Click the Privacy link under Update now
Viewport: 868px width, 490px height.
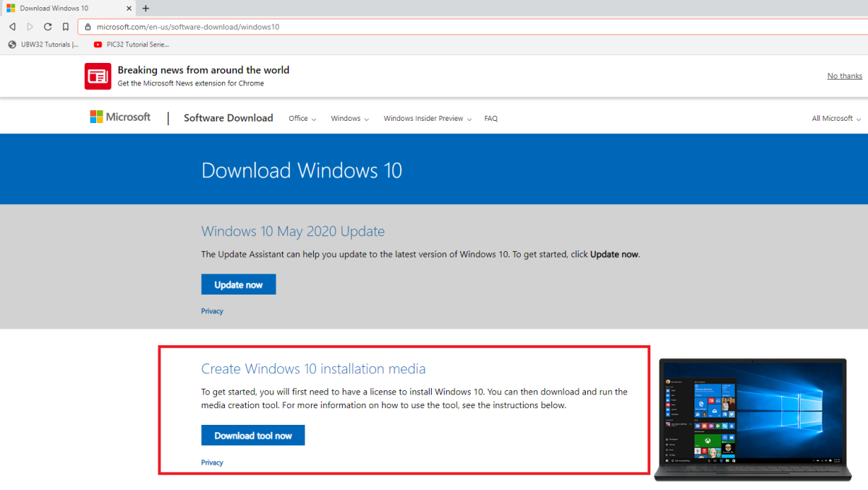(x=212, y=311)
